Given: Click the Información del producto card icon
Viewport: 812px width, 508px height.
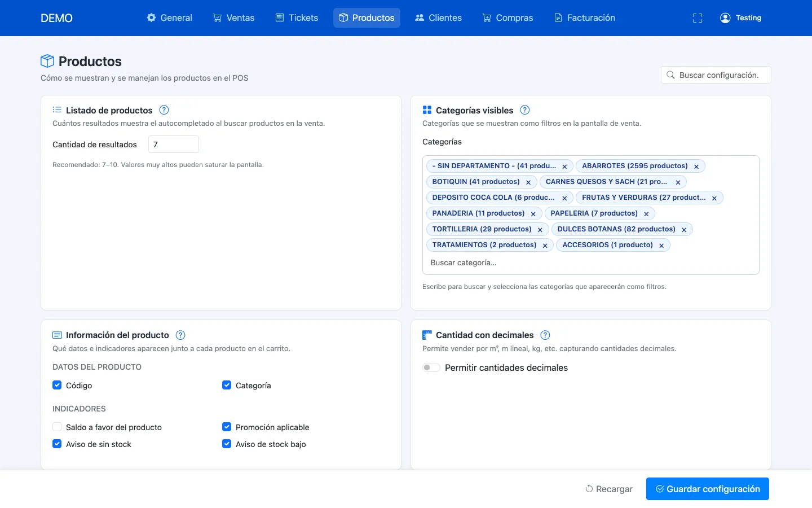Looking at the screenshot, I should 57,335.
